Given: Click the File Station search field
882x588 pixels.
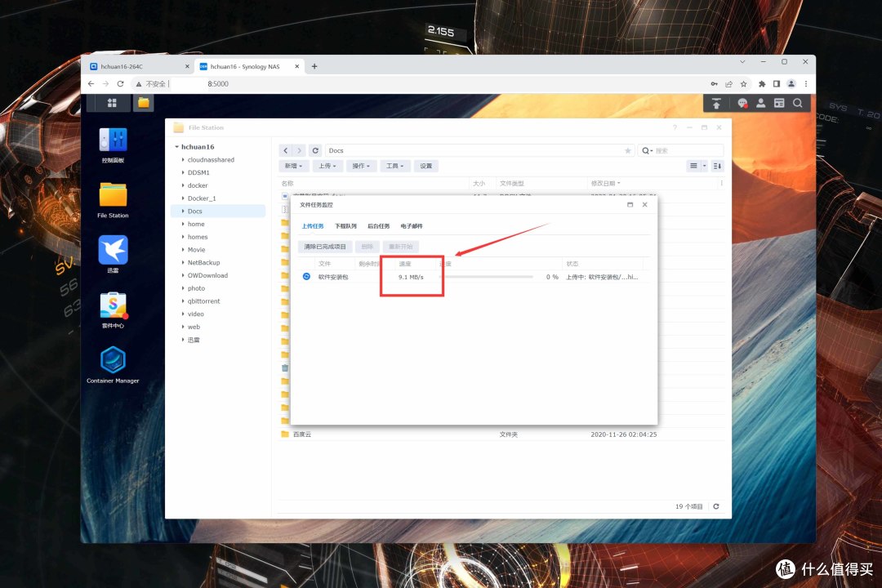Looking at the screenshot, I should (x=680, y=151).
